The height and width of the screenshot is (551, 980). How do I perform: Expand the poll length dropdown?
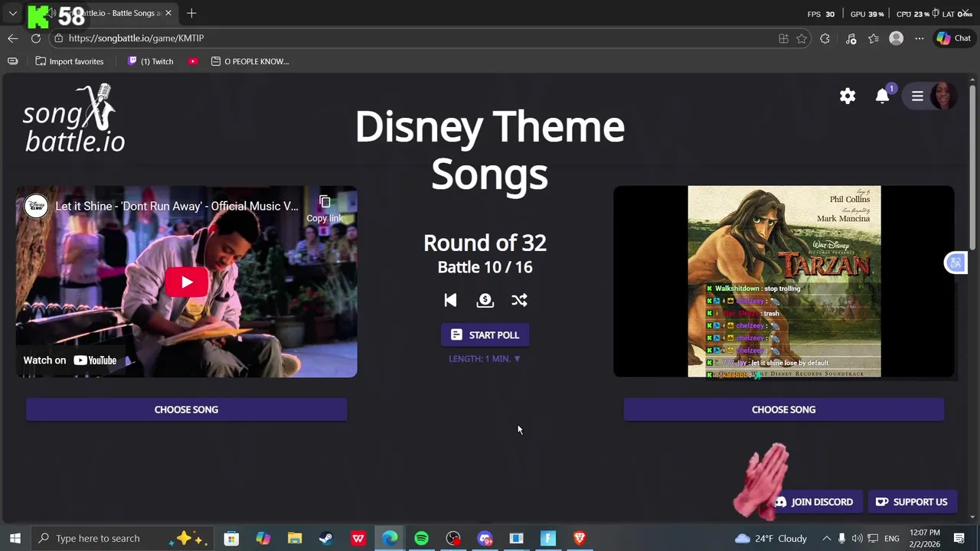tap(485, 358)
